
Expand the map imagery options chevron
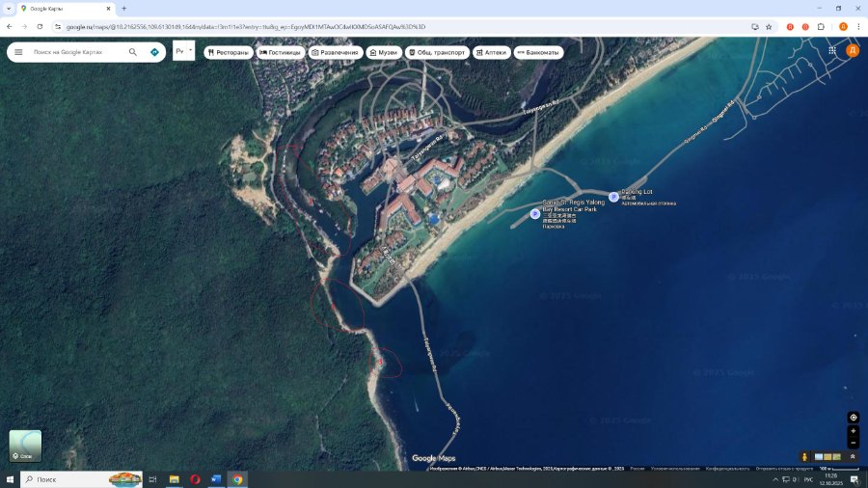853,456
